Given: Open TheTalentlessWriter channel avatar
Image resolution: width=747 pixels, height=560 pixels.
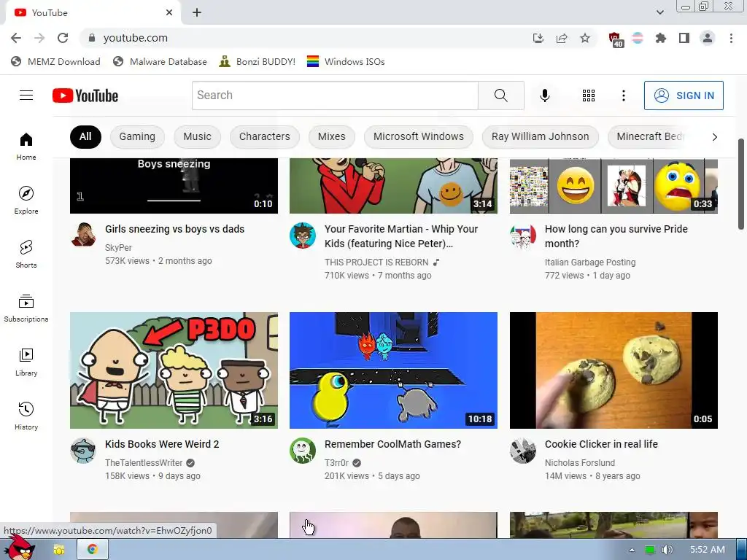Looking at the screenshot, I should [x=83, y=450].
